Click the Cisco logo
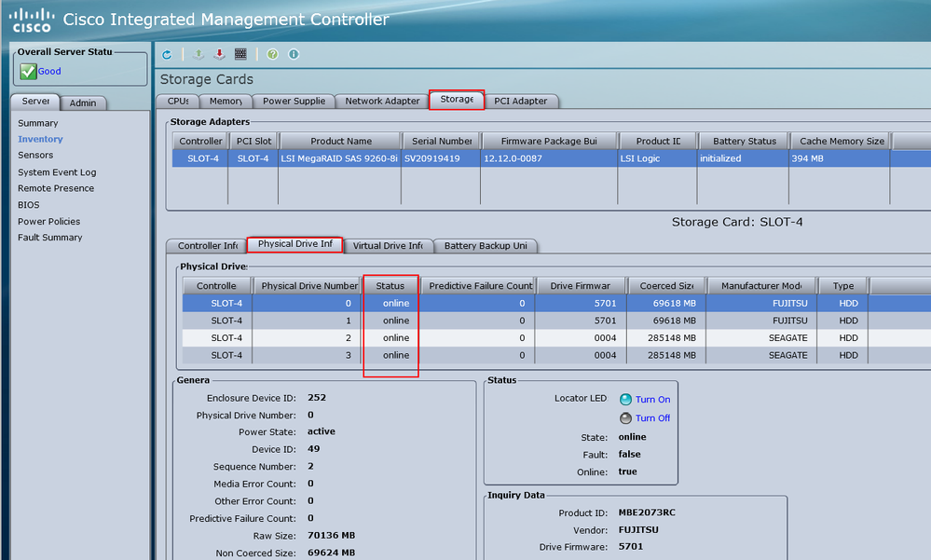Screen dimensions: 931x560 click(x=32, y=20)
